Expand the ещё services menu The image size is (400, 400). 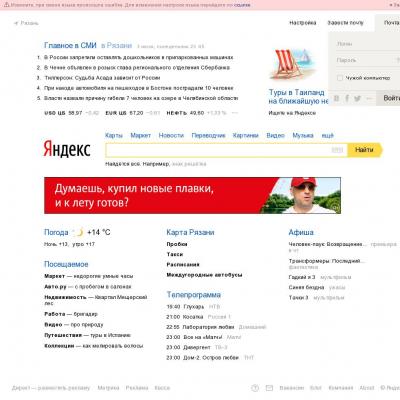327,135
